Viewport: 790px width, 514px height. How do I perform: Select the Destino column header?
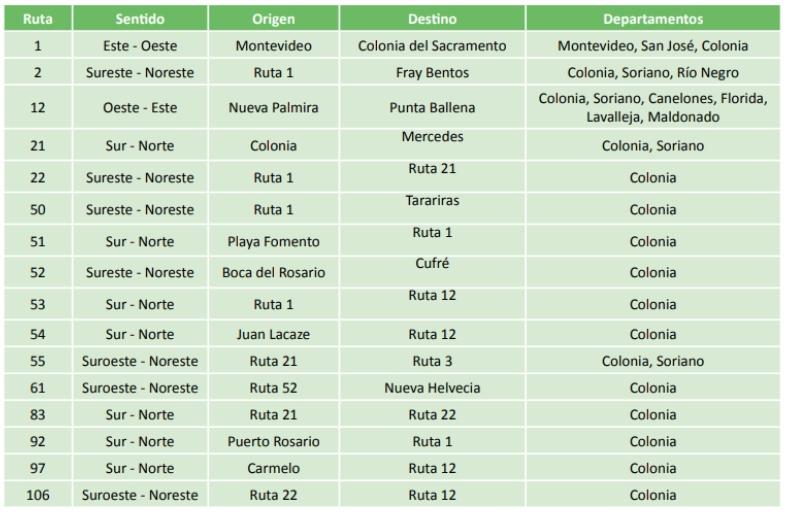pyautogui.click(x=432, y=19)
